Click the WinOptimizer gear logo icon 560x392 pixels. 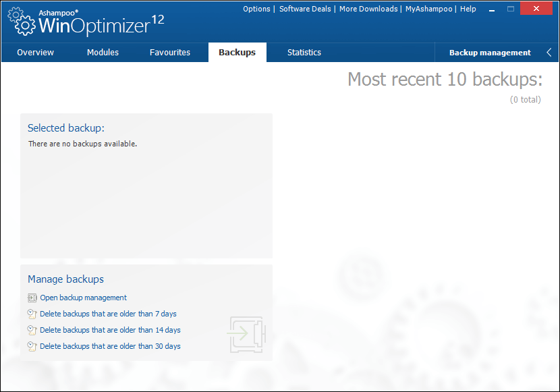(22, 22)
